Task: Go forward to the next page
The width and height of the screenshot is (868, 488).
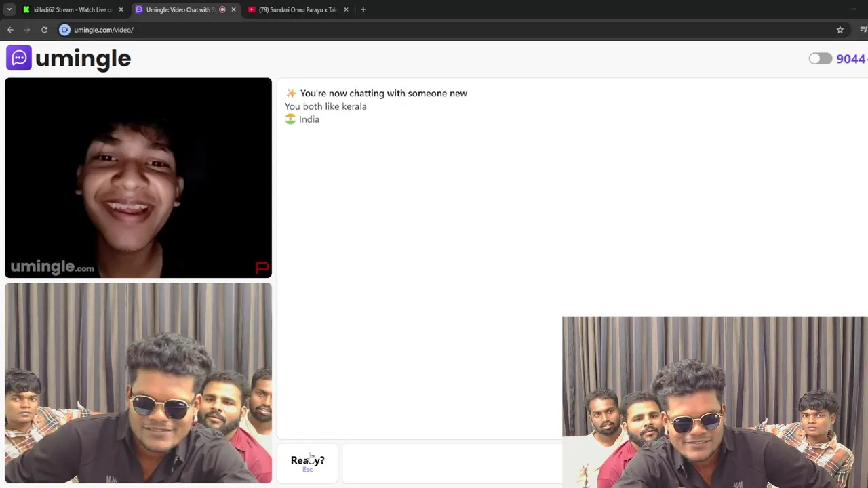Action: click(x=27, y=30)
